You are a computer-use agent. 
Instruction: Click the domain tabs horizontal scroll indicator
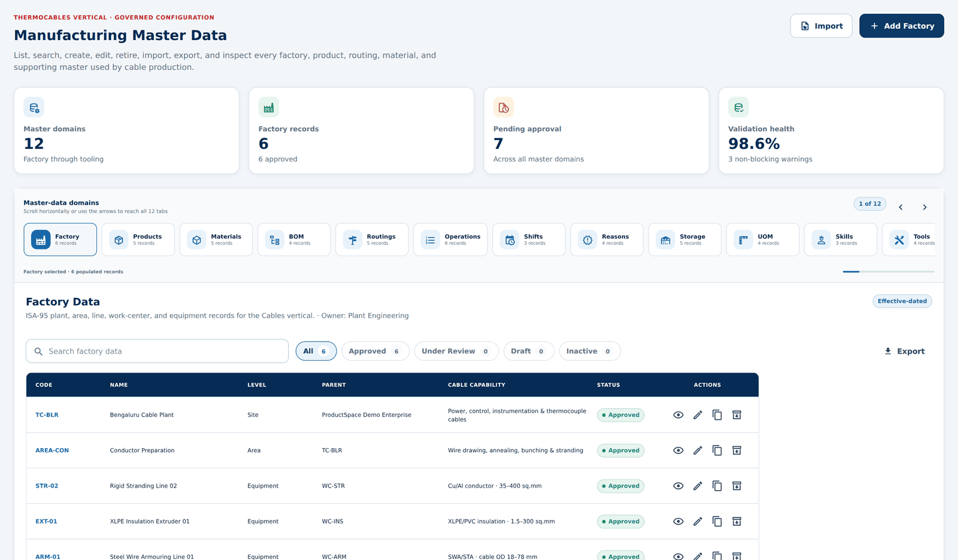tap(889, 272)
